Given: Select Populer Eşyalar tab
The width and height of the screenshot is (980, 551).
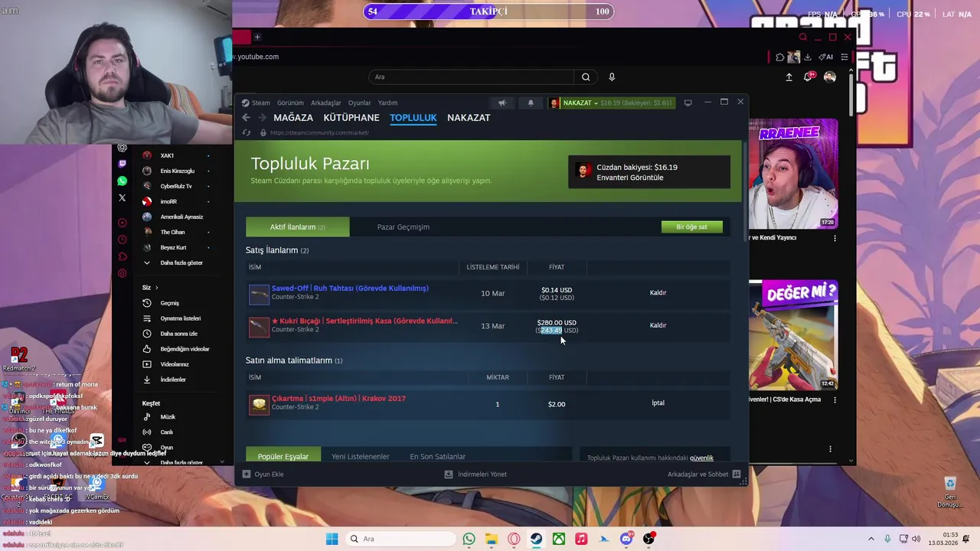Looking at the screenshot, I should [x=283, y=456].
